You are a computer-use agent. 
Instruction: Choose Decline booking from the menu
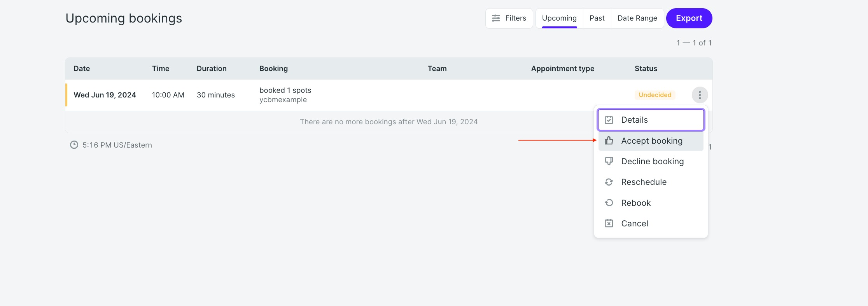[x=651, y=162]
